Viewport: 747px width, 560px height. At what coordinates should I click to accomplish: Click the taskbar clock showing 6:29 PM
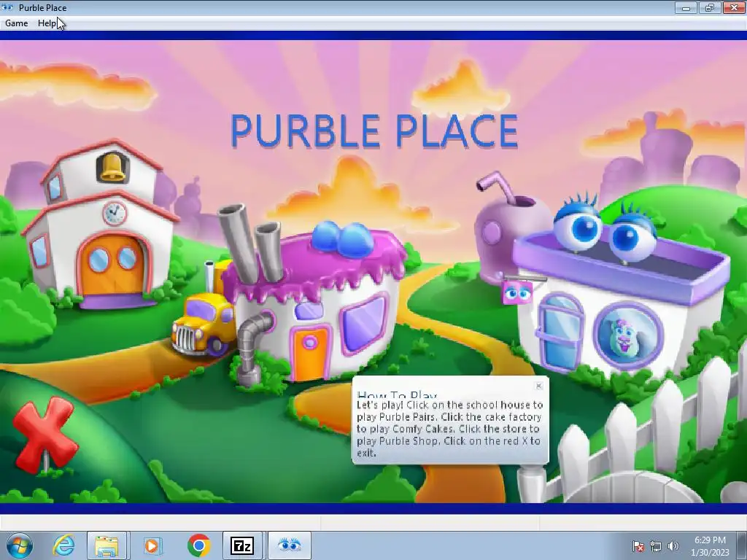(x=710, y=546)
